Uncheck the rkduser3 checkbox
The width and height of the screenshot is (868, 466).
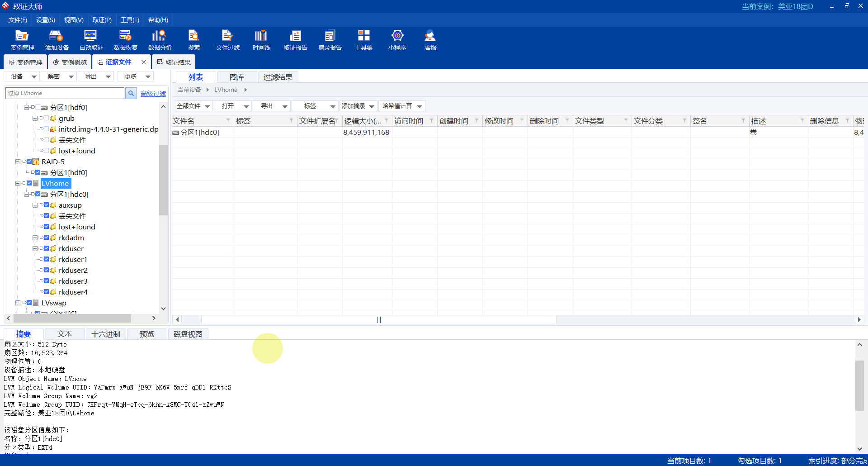(x=47, y=281)
